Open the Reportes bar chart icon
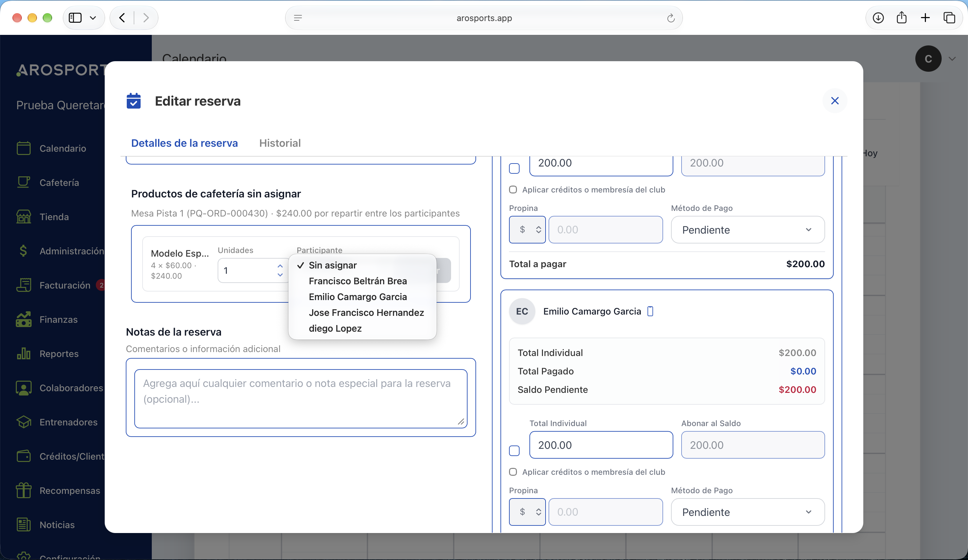 [23, 353]
